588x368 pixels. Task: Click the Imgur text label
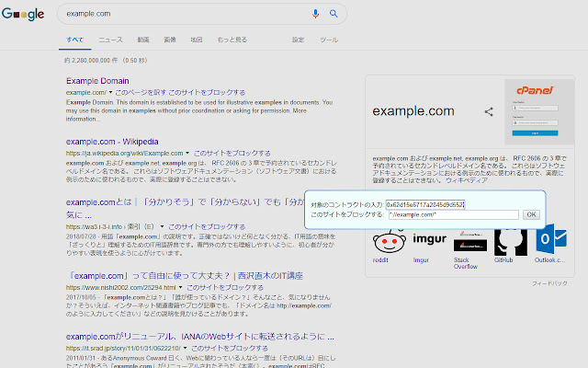pyautogui.click(x=421, y=259)
